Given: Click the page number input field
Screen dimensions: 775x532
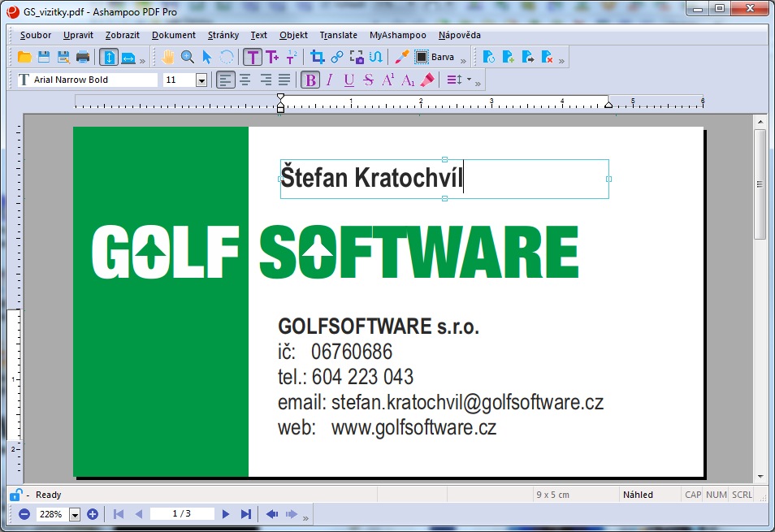Looking at the screenshot, I should (180, 513).
